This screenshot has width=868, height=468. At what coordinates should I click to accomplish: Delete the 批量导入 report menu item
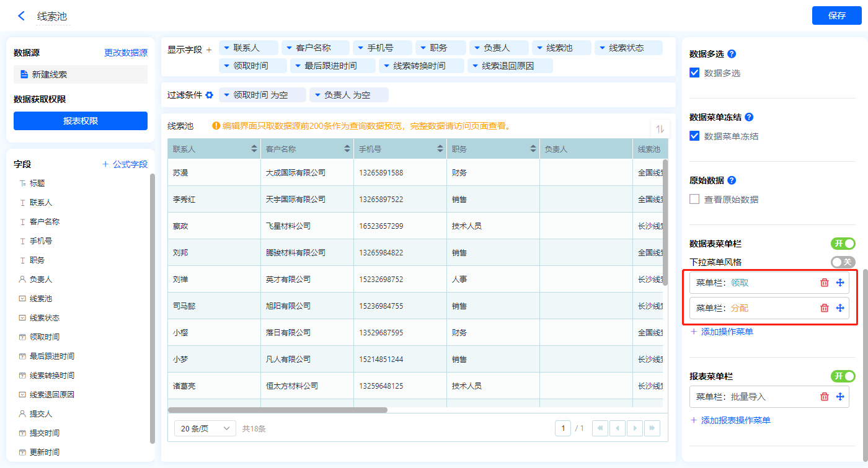[x=824, y=397]
